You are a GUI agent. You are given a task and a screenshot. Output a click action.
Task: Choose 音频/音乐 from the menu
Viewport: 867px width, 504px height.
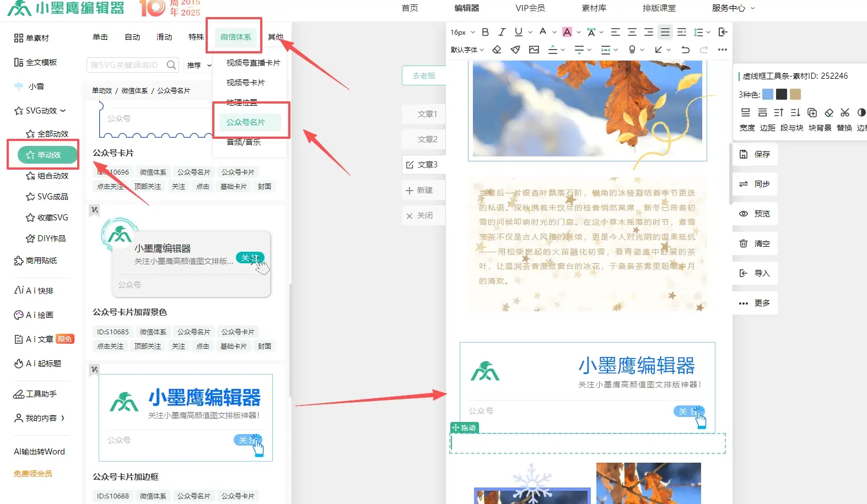(x=244, y=142)
